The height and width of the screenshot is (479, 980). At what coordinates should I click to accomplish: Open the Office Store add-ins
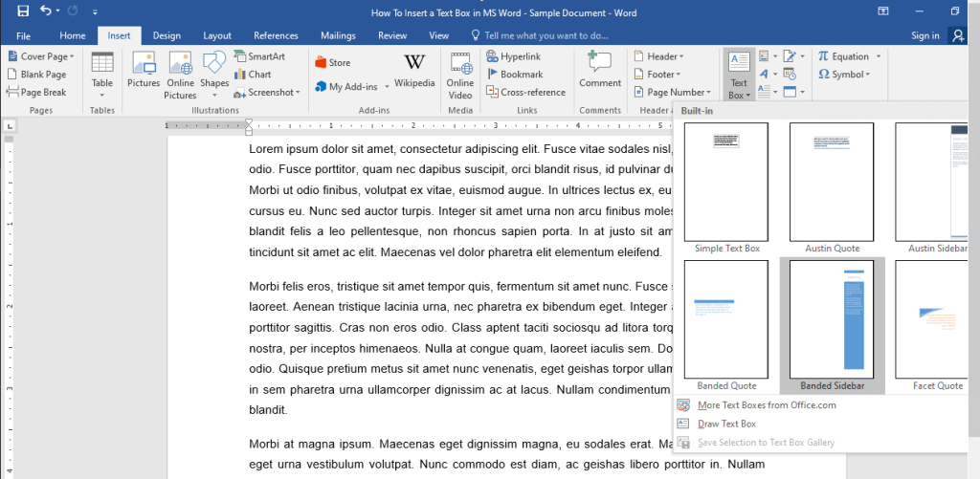click(x=332, y=62)
